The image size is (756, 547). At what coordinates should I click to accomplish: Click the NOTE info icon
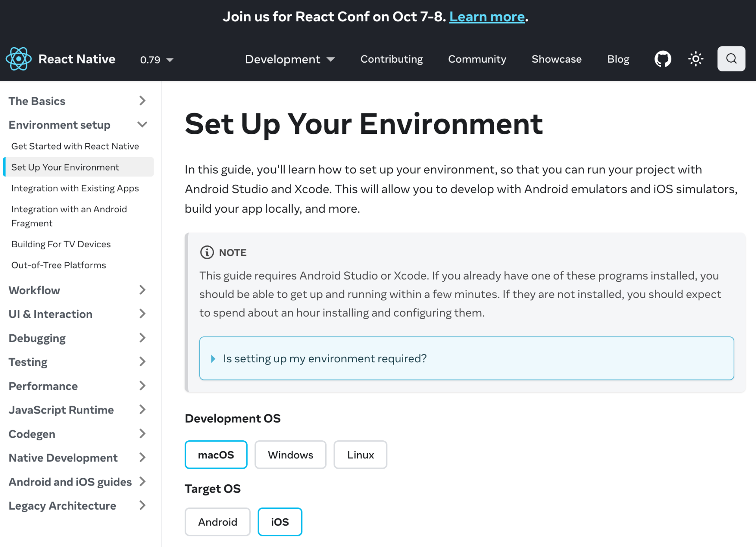pos(207,252)
